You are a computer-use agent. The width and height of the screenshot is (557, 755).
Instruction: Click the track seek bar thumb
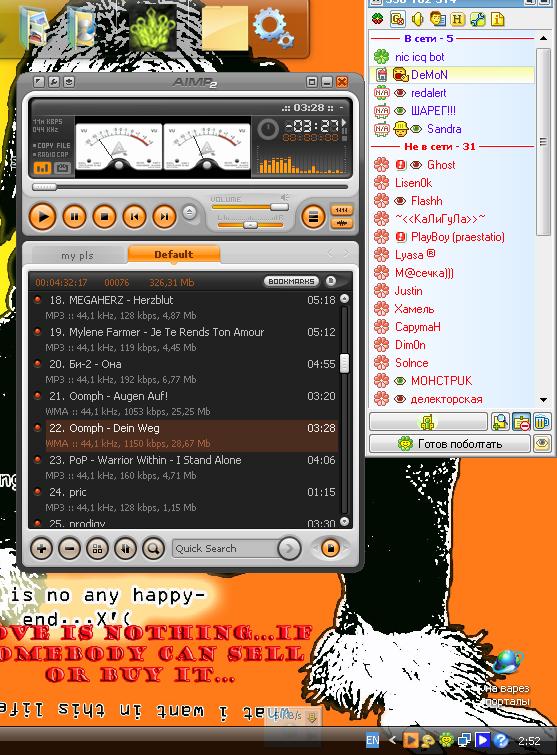(44, 187)
